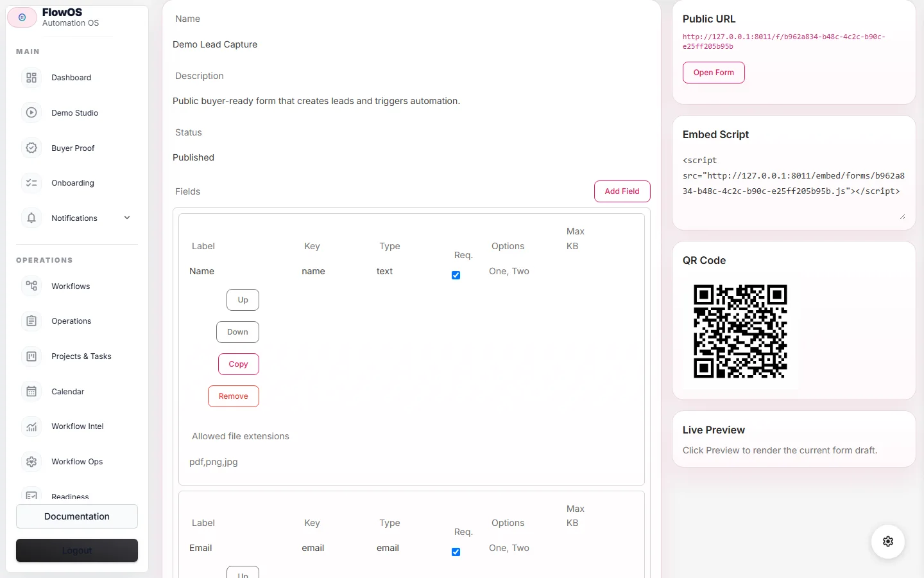The image size is (924, 578).
Task: Click the QR Code image
Action: click(x=740, y=331)
